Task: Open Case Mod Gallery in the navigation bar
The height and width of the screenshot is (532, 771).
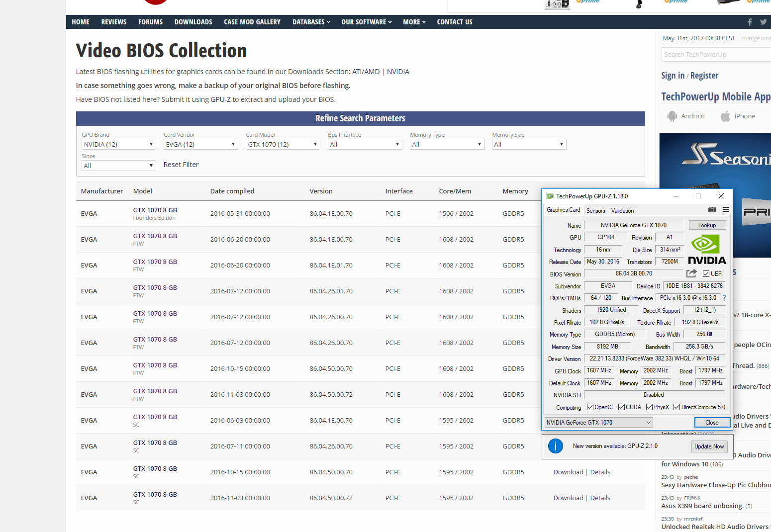Action: point(252,22)
